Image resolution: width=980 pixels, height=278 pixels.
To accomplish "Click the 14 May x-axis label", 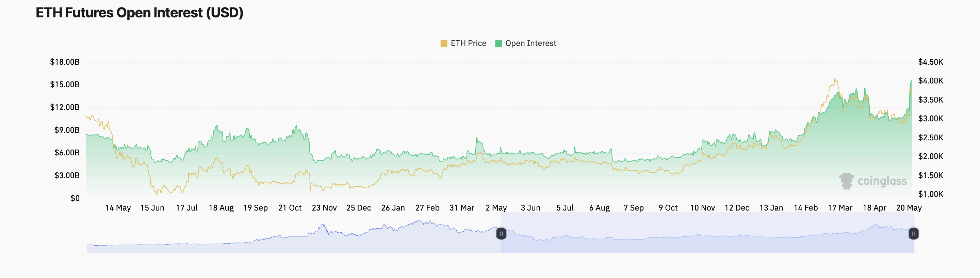I will tap(118, 208).
